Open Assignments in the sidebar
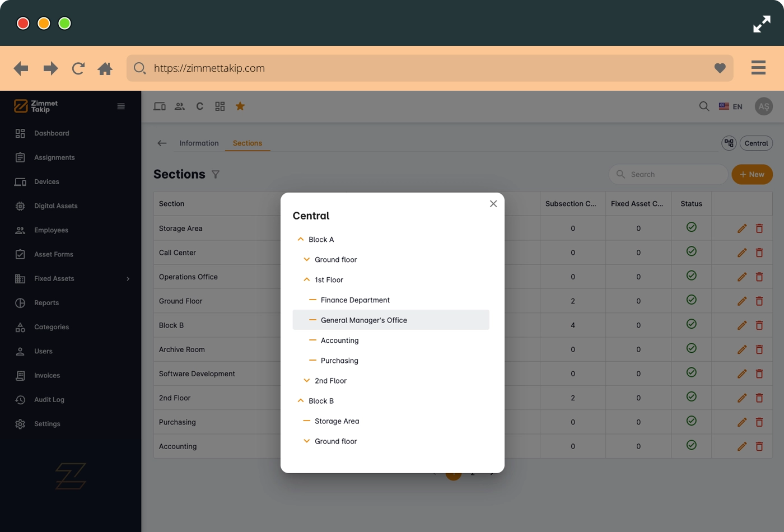The width and height of the screenshot is (784, 532). [x=54, y=157]
